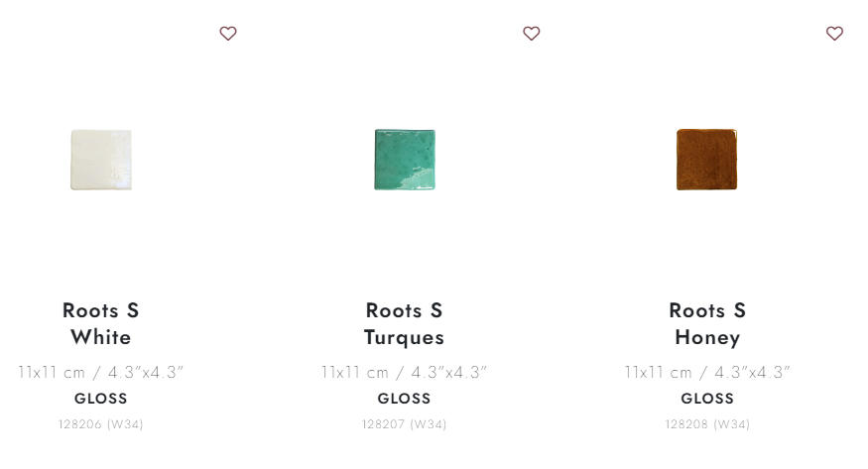Click the GLOSS label under Roots S White
The width and height of the screenshot is (868, 469).
[101, 399]
